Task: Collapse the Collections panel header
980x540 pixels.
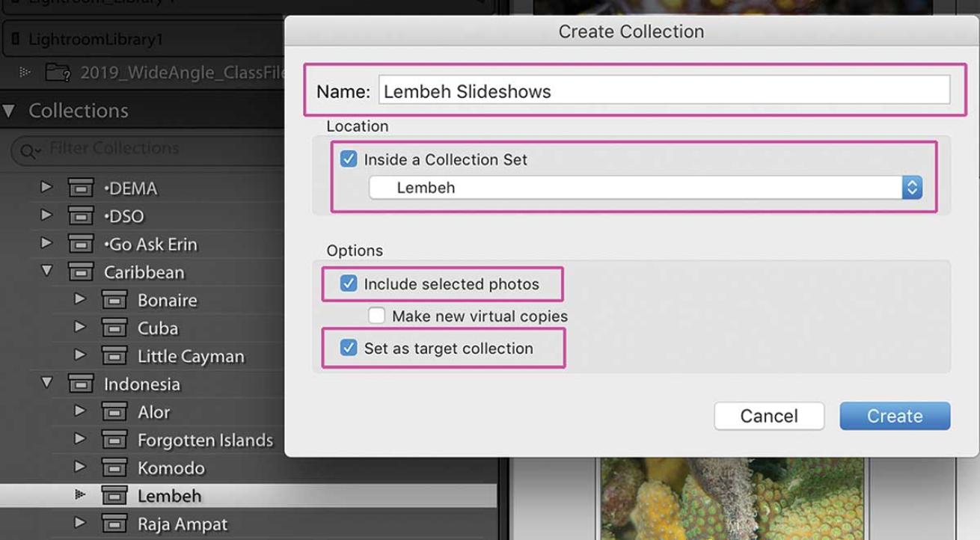Action: pos(9,111)
